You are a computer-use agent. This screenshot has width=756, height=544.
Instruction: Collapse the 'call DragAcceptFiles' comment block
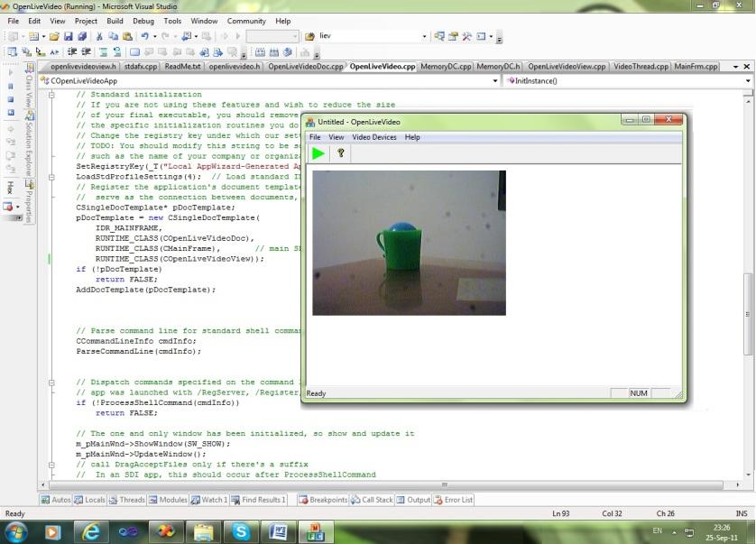tap(51, 465)
